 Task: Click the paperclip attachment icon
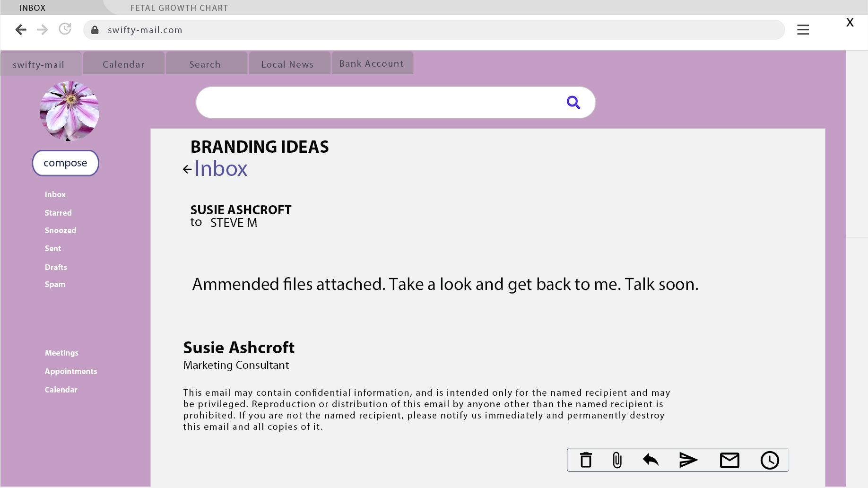[x=617, y=460]
